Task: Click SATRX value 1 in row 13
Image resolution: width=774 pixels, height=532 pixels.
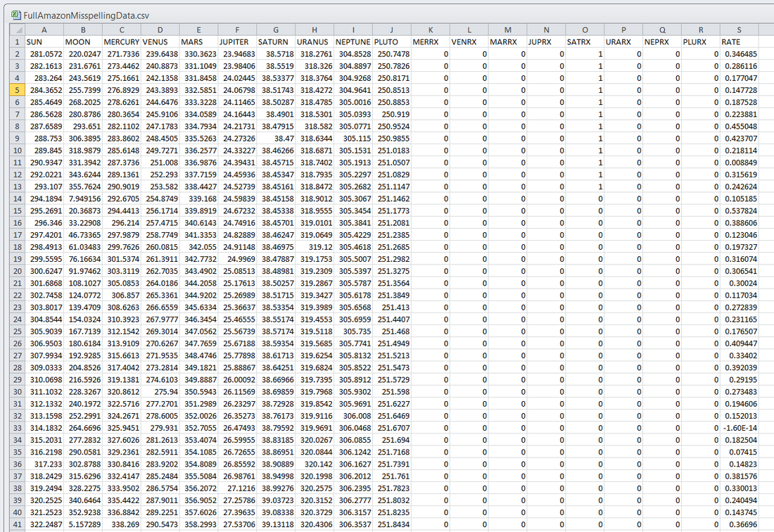Action: click(x=585, y=186)
